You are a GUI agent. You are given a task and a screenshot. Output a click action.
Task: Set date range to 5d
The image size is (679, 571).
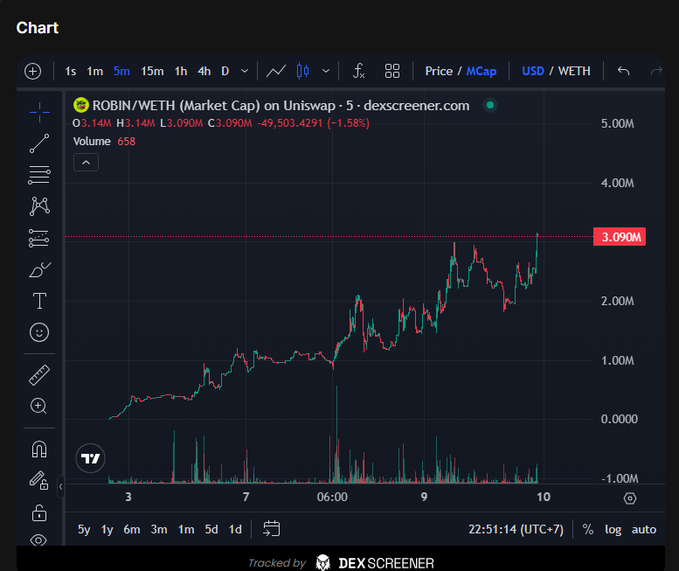pyautogui.click(x=211, y=529)
